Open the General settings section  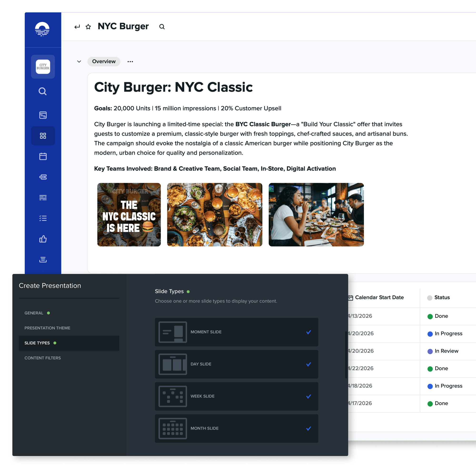(x=34, y=313)
